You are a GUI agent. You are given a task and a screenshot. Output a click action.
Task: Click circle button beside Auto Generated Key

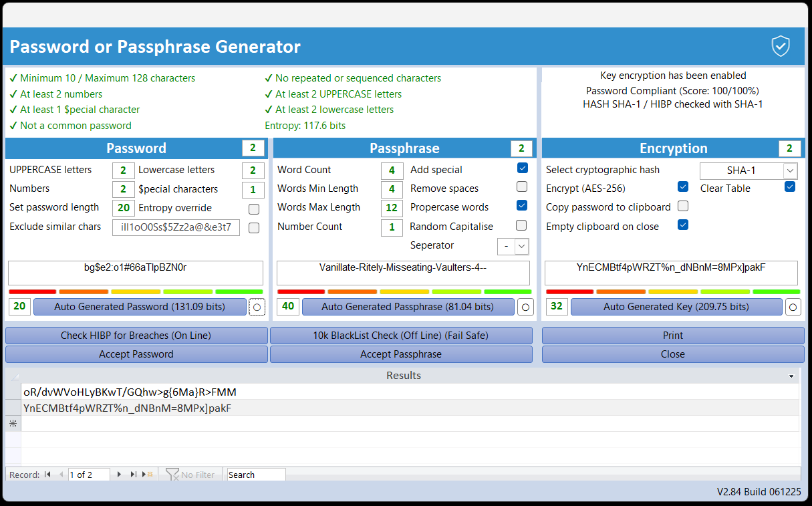793,307
